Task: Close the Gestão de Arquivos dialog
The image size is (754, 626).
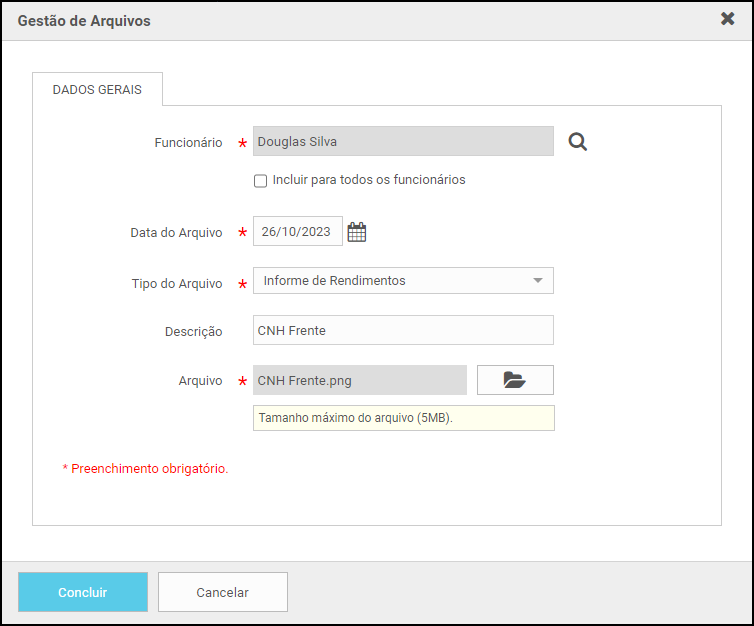Action: [x=728, y=19]
